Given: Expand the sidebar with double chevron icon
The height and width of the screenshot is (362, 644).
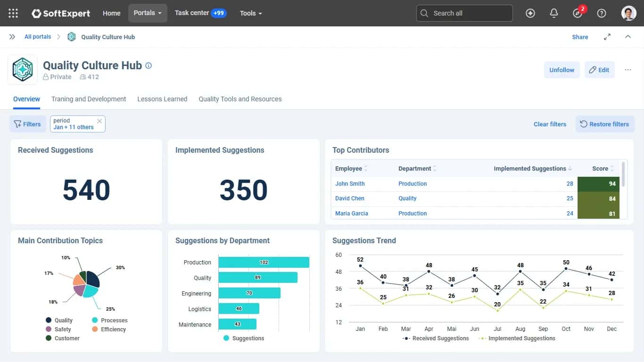Looking at the screenshot, I should tap(12, 37).
